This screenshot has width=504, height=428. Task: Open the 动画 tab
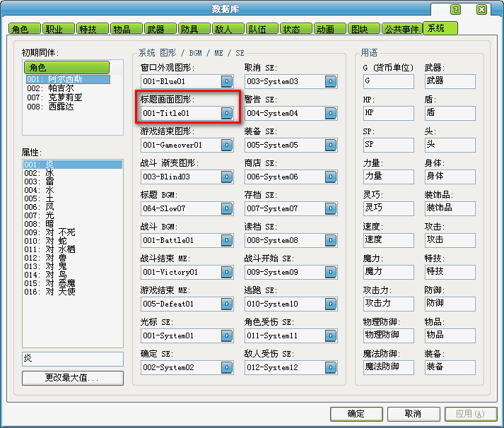click(330, 29)
